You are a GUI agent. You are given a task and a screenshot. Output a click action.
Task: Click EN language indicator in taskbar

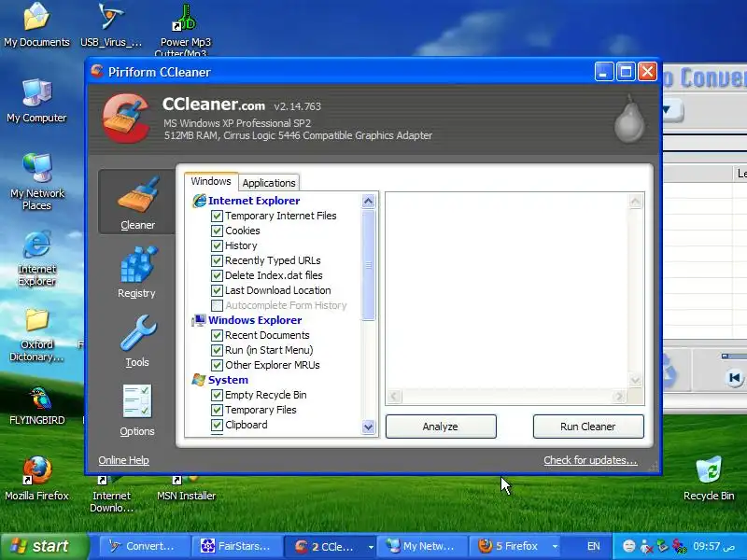(594, 546)
